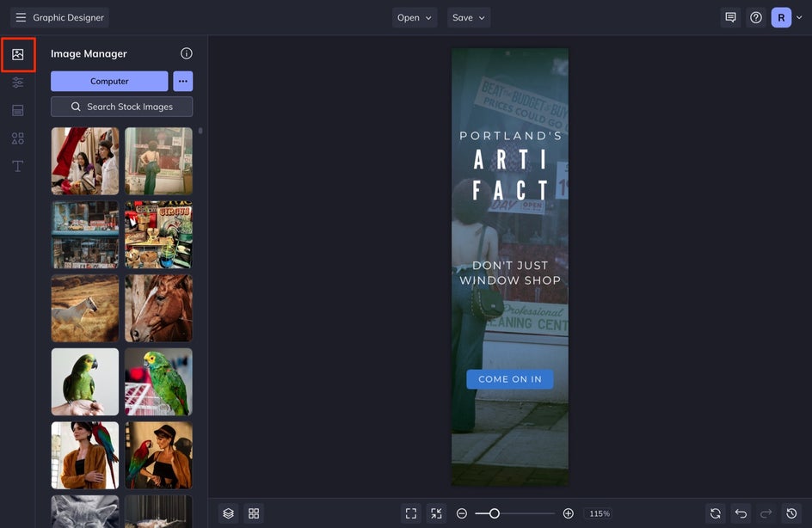Select the green parrot by cage thumbnail
This screenshot has height=528, width=812.
click(158, 382)
